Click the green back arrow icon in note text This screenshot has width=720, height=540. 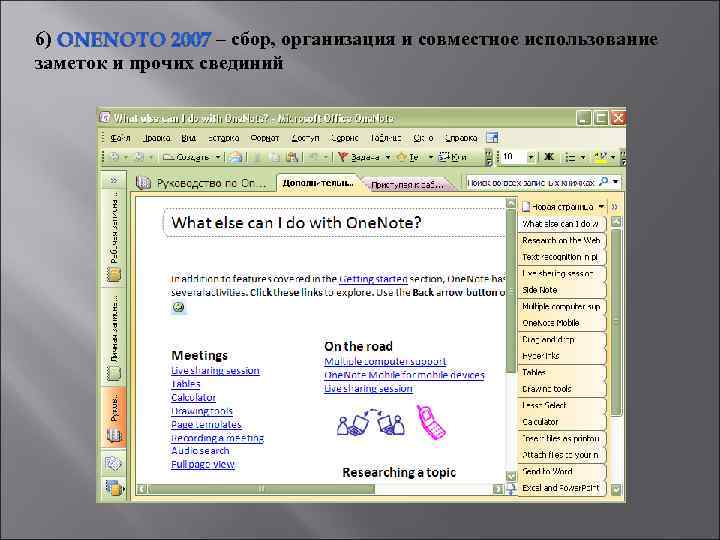178,308
